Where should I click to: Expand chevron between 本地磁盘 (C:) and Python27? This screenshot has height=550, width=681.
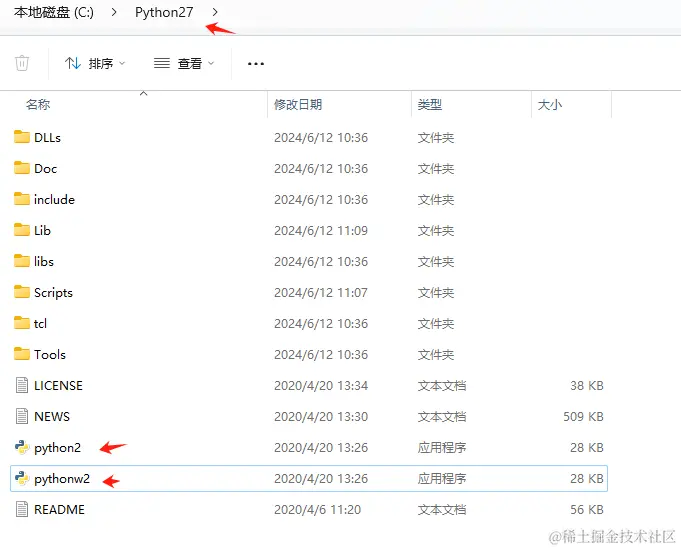pos(114,12)
